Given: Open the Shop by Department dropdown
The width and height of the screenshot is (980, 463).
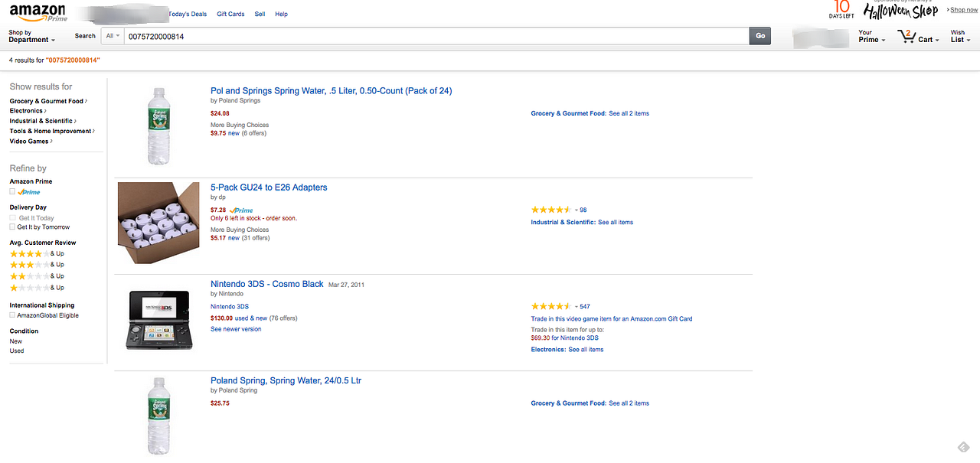Looking at the screenshot, I should (31, 37).
